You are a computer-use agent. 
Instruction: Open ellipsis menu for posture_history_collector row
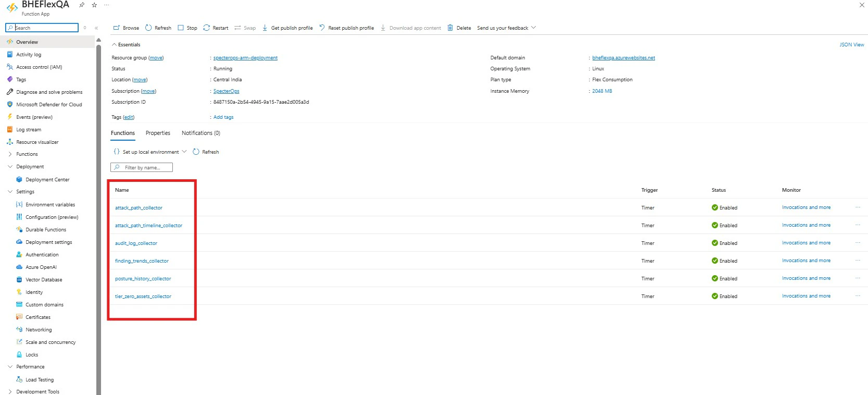[x=858, y=278]
